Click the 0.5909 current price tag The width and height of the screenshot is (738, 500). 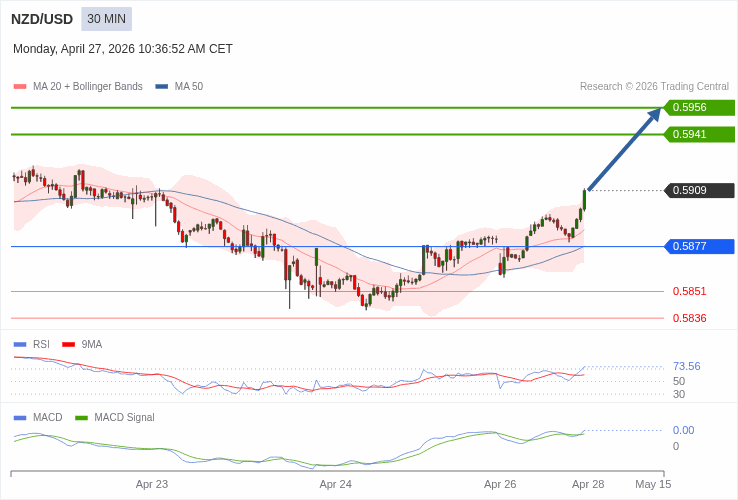tap(699, 190)
